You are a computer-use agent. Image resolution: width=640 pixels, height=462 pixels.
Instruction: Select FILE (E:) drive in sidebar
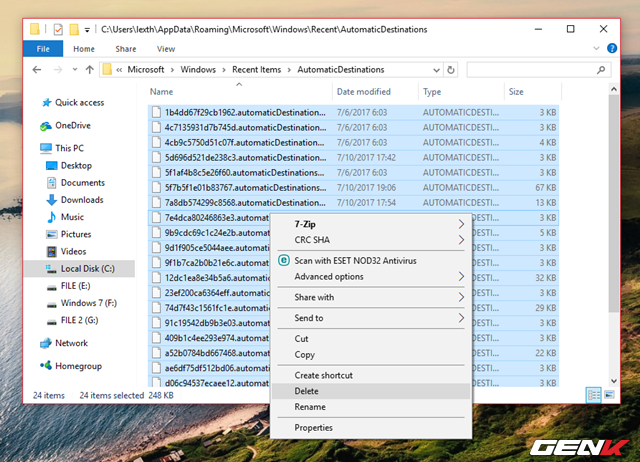[76, 286]
